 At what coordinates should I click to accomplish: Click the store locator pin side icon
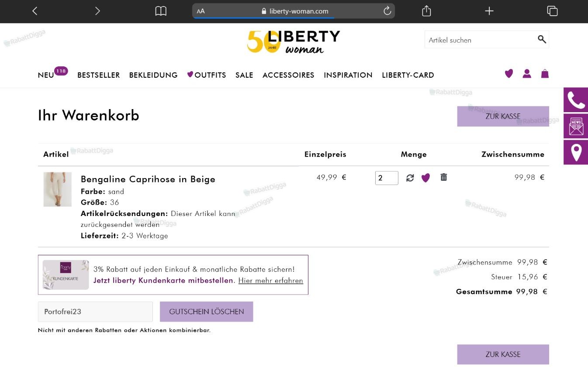point(576,152)
